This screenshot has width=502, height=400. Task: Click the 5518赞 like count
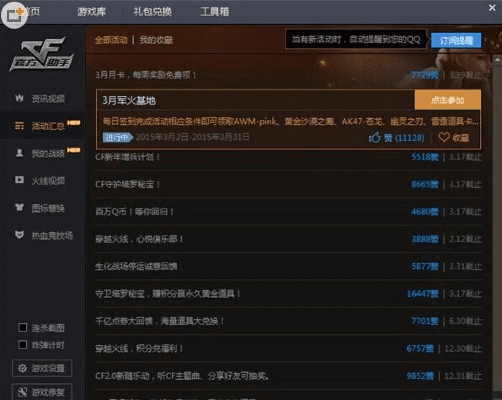pos(424,157)
